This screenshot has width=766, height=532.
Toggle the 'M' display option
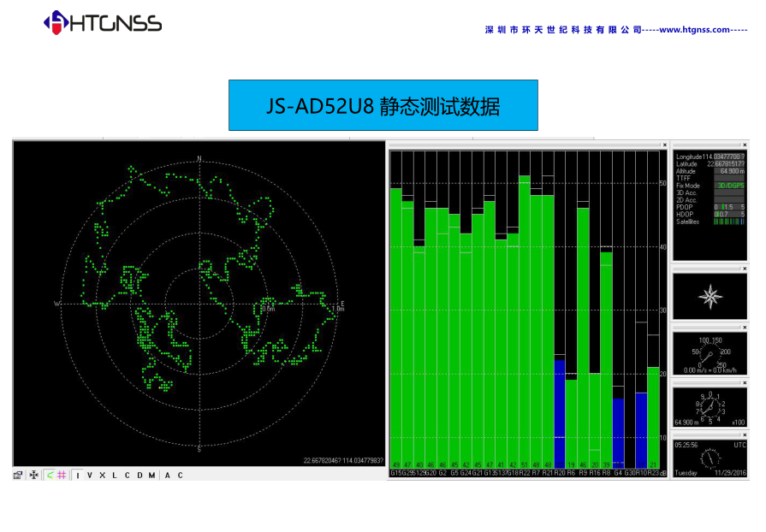(x=152, y=475)
